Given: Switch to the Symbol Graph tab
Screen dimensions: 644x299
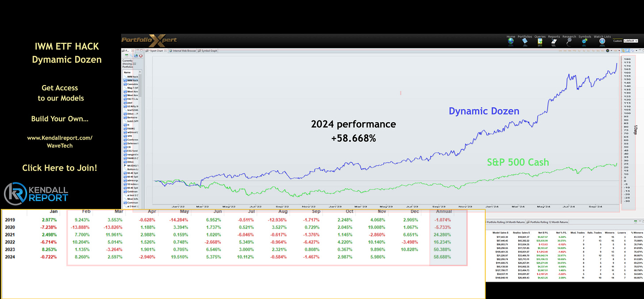Looking at the screenshot, I should point(208,50).
